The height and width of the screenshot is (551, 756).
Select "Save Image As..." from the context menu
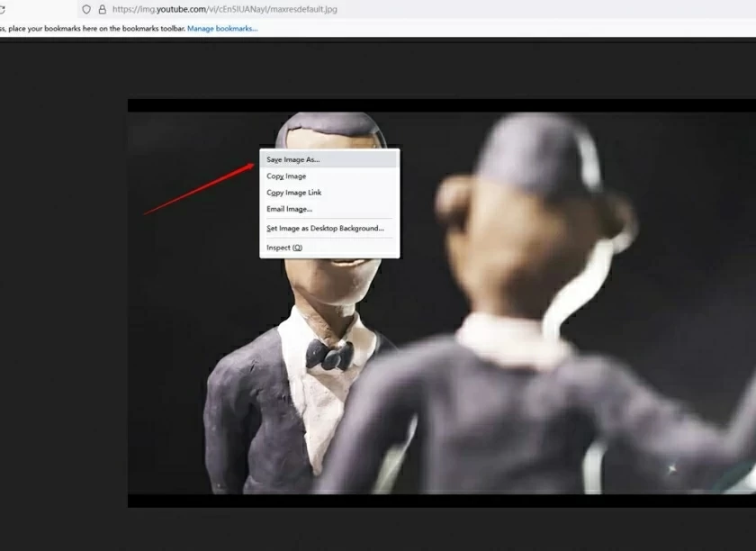(x=294, y=158)
